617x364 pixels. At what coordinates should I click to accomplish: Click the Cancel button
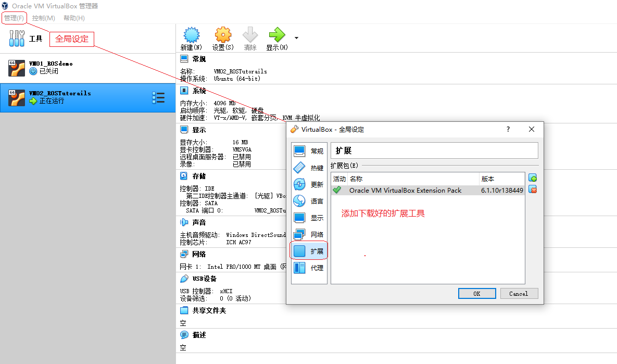point(519,293)
